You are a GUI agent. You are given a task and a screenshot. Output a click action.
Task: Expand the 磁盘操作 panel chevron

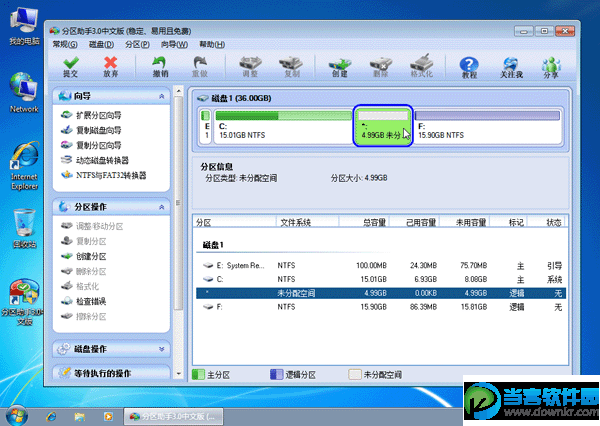coord(161,349)
